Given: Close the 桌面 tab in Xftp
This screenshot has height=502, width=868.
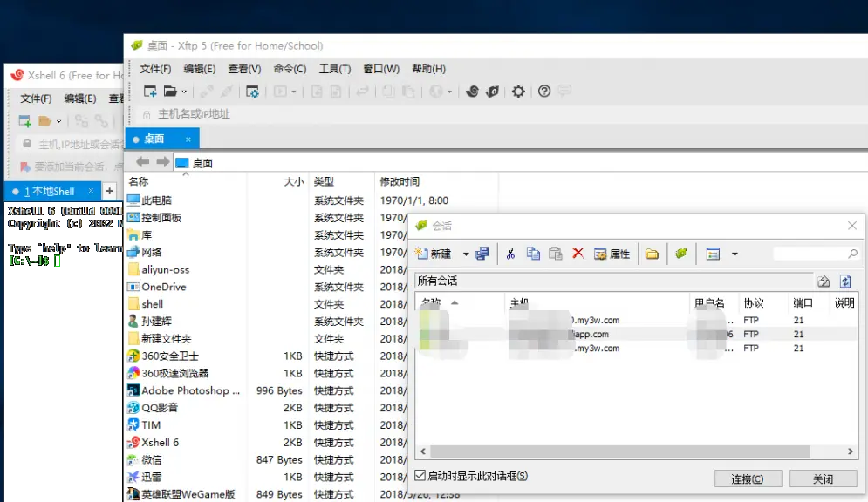Looking at the screenshot, I should 188,139.
